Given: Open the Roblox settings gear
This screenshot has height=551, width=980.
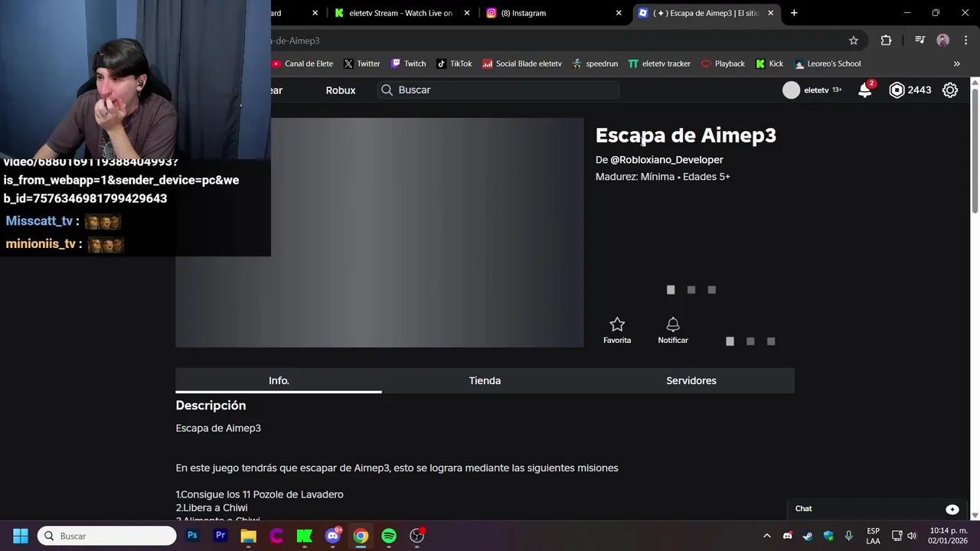Looking at the screenshot, I should pos(950,90).
